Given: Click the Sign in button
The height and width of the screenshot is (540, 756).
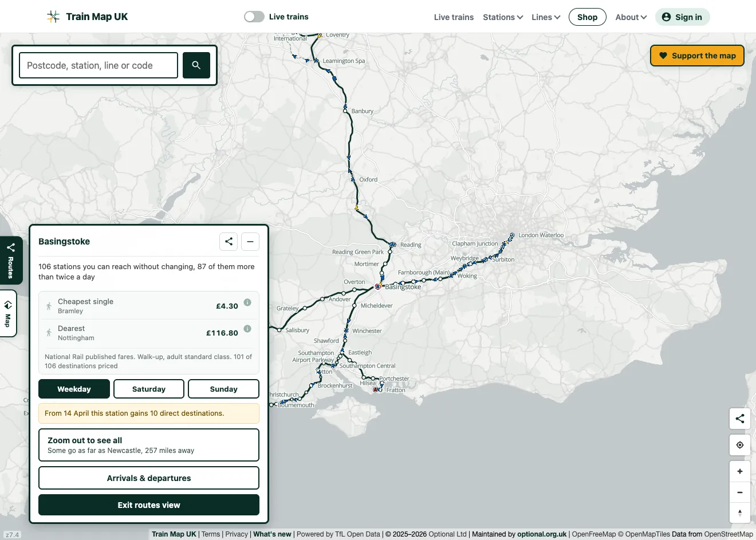Looking at the screenshot, I should pyautogui.click(x=682, y=17).
